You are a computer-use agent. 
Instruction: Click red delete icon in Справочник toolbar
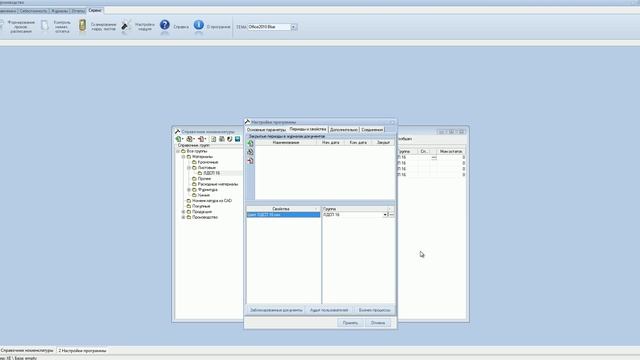[x=201, y=139]
